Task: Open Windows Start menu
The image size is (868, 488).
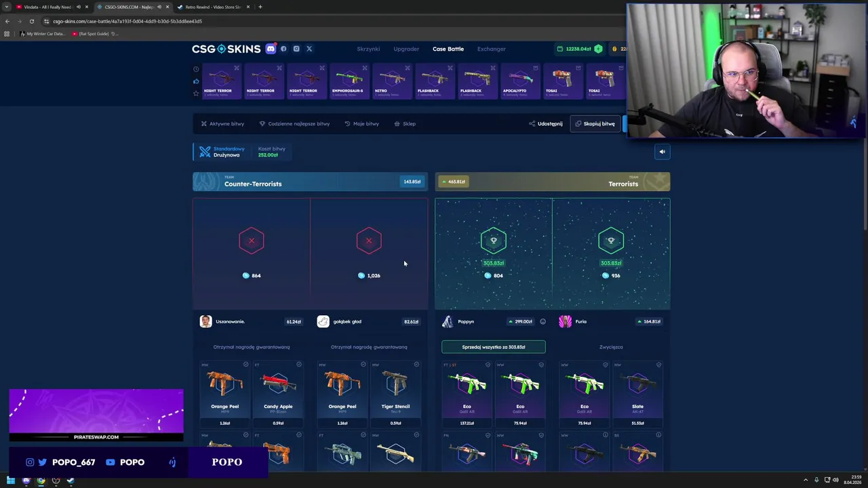Action: [x=10, y=481]
